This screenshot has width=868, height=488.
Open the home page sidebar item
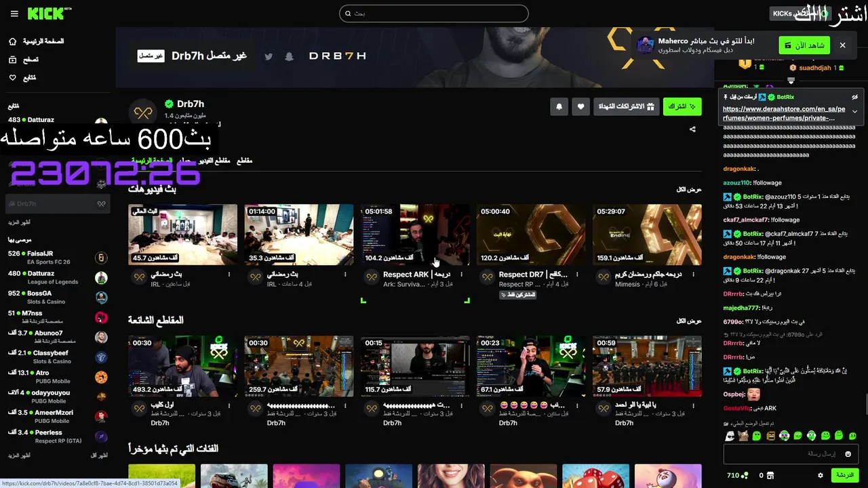(37, 41)
